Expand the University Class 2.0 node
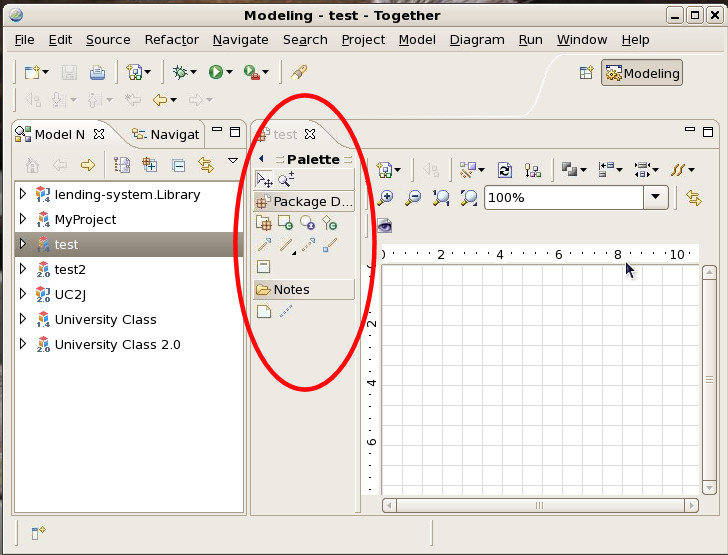Image resolution: width=728 pixels, height=555 pixels. pyautogui.click(x=23, y=344)
